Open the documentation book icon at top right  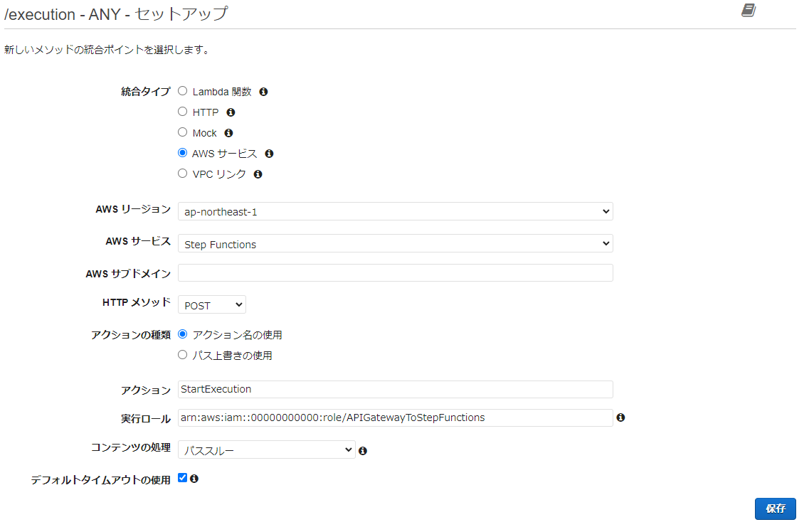tap(748, 11)
